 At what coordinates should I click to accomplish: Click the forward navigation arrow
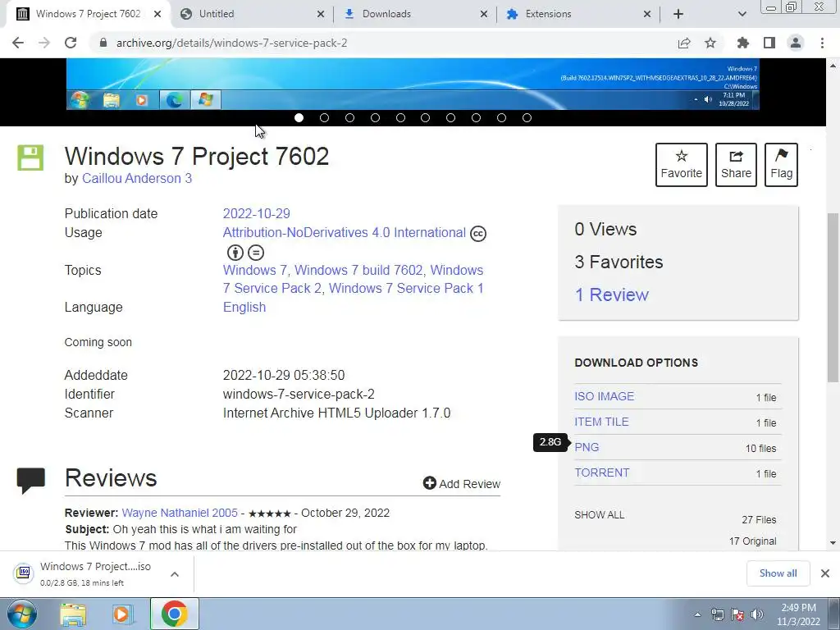[x=44, y=43]
